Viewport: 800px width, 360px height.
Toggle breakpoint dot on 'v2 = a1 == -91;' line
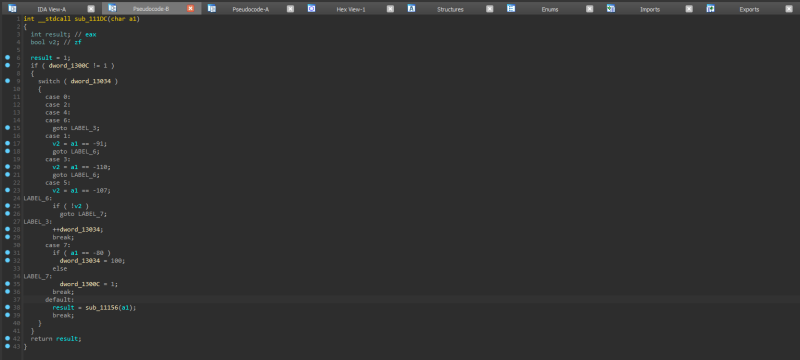coord(7,143)
